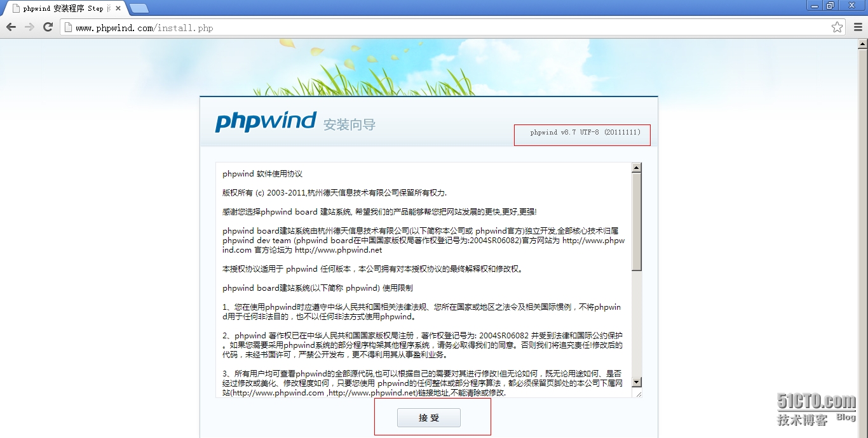Click the phpwind 软件使用协议 title line
The image size is (868, 438).
tap(262, 173)
